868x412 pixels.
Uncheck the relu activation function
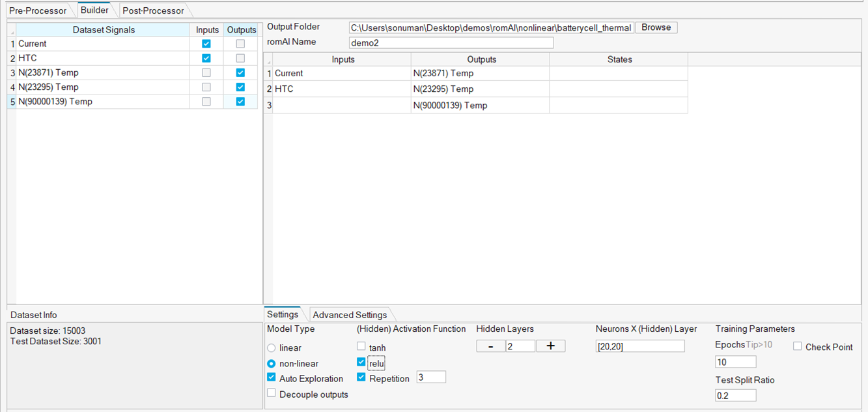361,362
